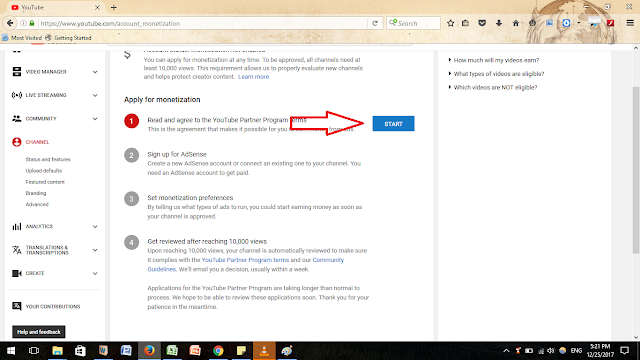Show bookmarks library icon in toolbar
640x360 pixels.
(465, 23)
